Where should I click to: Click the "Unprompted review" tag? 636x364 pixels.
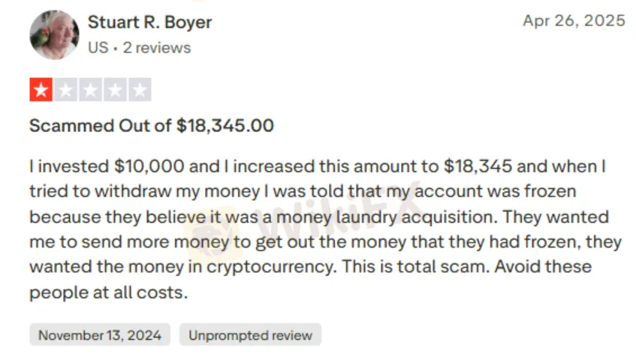coord(250,335)
